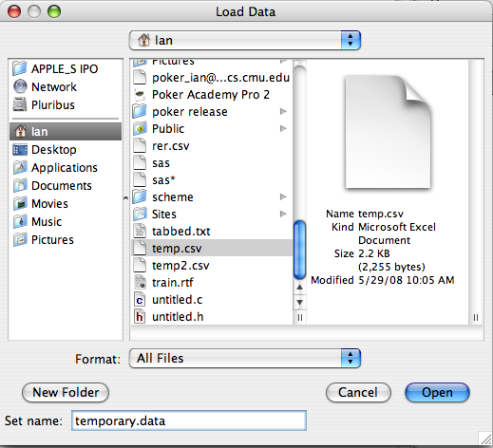Click the Cancel button
493x448 pixels.
358,392
